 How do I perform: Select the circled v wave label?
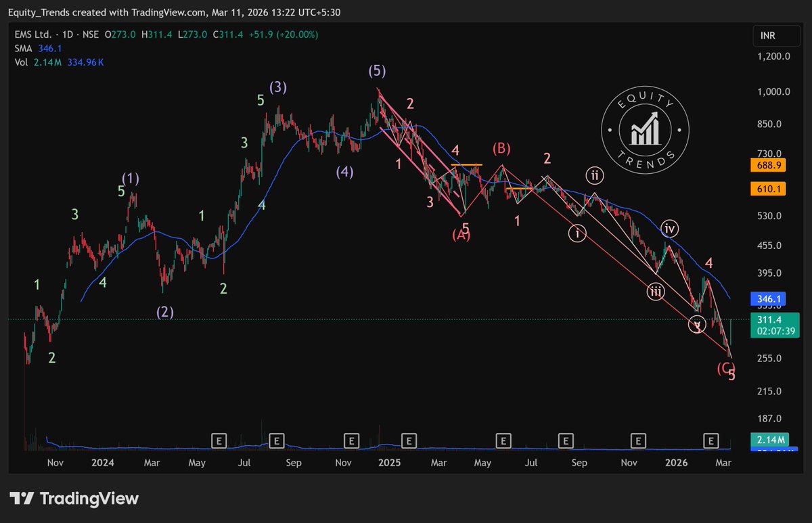(x=696, y=325)
